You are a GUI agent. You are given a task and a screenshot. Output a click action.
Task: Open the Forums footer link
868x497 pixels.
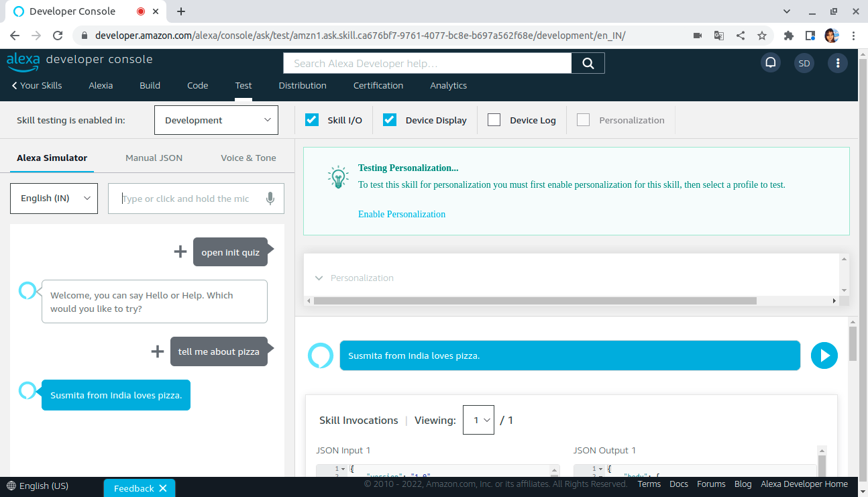pyautogui.click(x=711, y=484)
